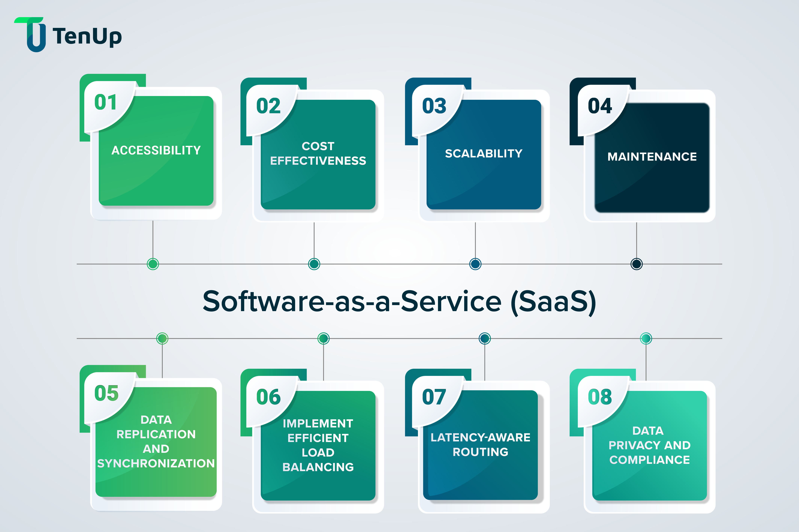Click the dark timeline dot below Maintenance
Screen dimensions: 799x532
[x=636, y=264]
